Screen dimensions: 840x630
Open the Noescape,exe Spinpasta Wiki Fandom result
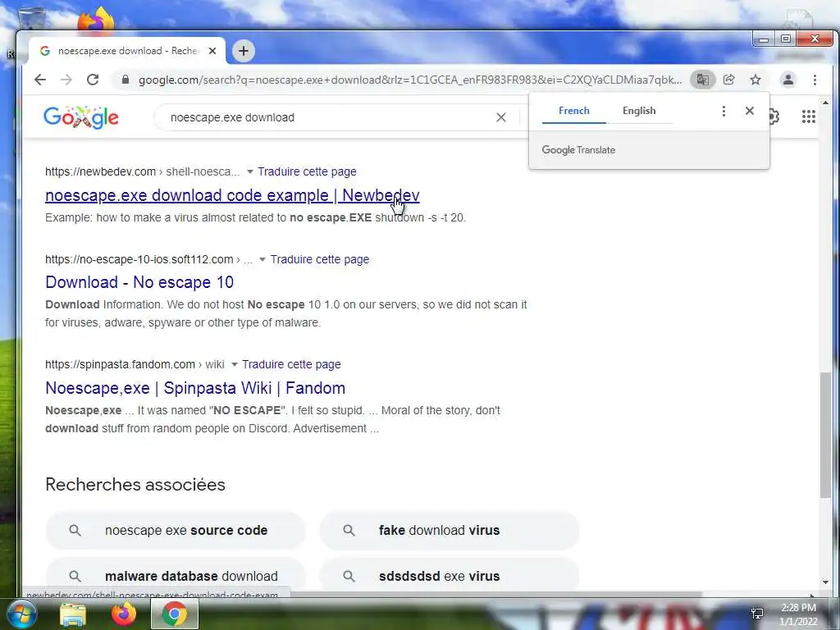point(195,388)
